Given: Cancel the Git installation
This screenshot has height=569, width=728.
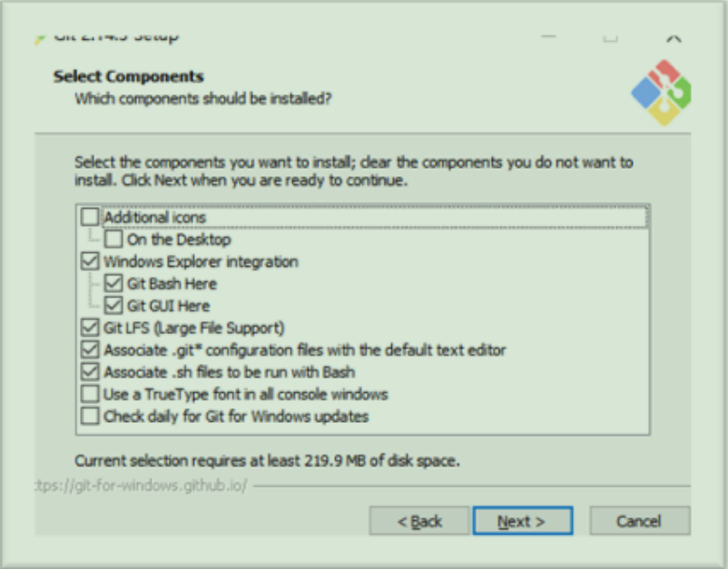Looking at the screenshot, I should (640, 521).
